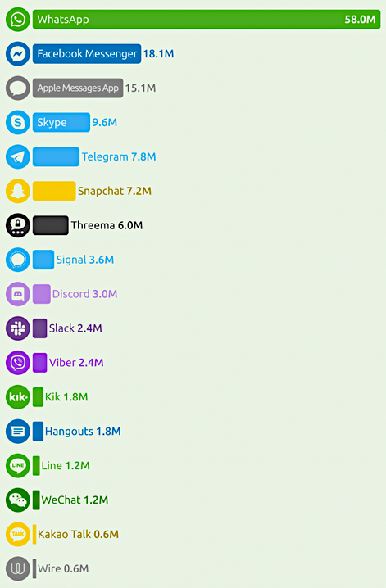Click the Threema padlock icon
Image resolution: width=386 pixels, height=588 pixels.
pyautogui.click(x=18, y=225)
